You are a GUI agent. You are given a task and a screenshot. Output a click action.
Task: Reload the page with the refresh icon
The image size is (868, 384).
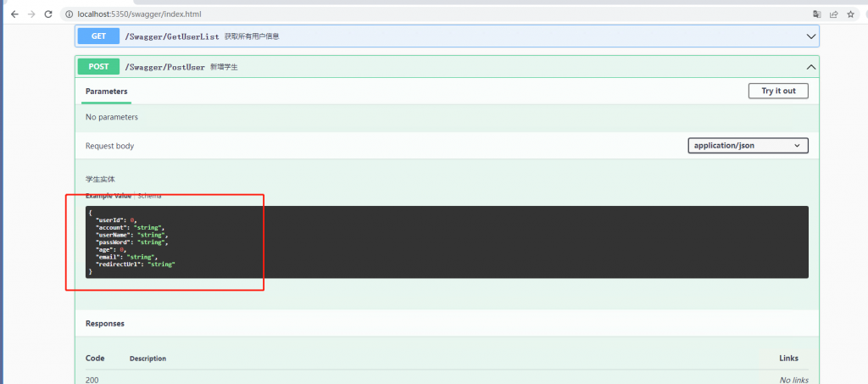coord(48,14)
